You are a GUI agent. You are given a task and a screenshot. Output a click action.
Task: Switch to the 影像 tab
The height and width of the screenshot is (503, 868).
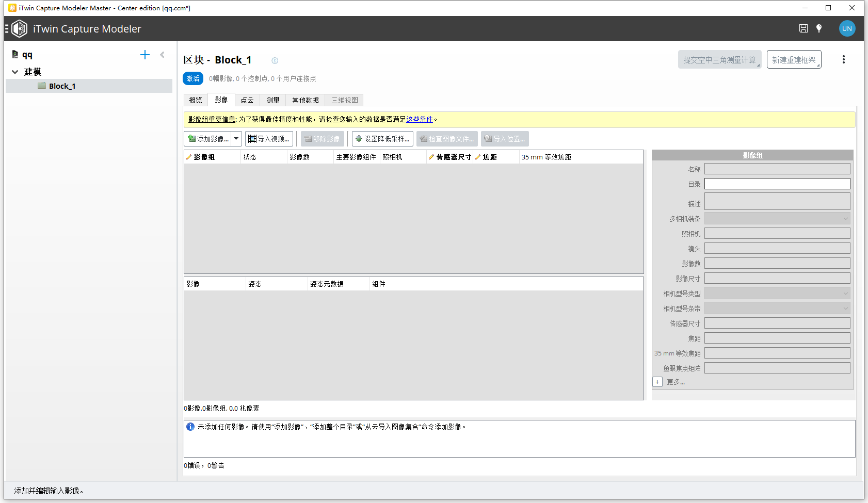click(x=221, y=100)
